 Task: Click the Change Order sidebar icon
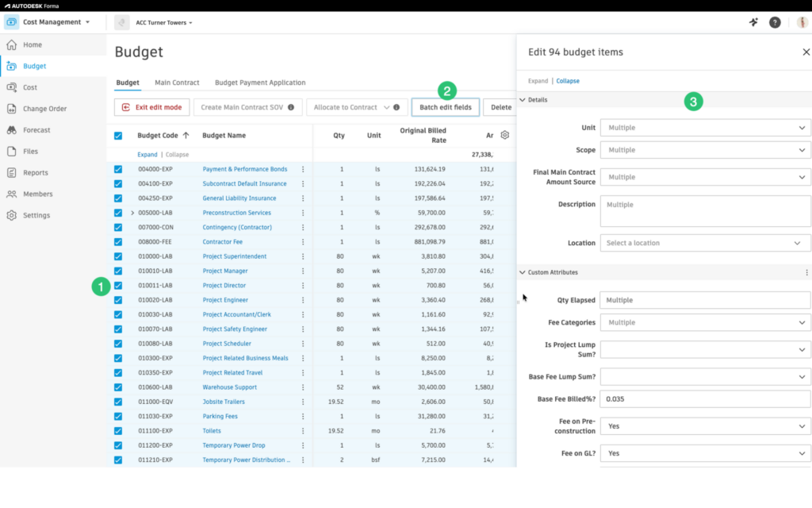pyautogui.click(x=12, y=109)
